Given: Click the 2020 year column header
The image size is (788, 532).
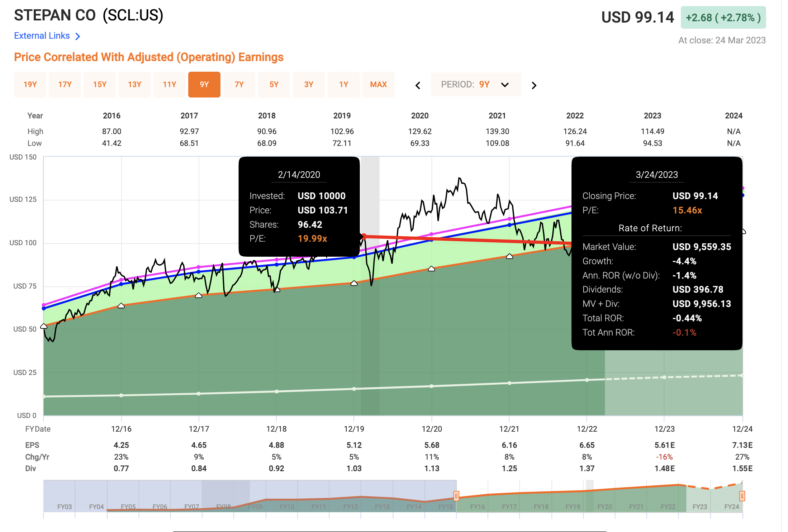Looking at the screenshot, I should pyautogui.click(x=420, y=116).
